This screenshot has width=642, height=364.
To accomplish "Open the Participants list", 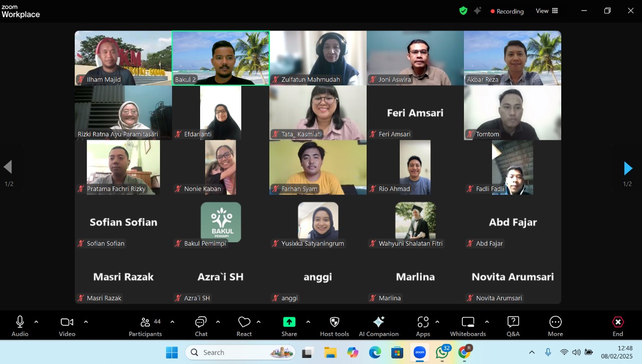I will (x=145, y=326).
